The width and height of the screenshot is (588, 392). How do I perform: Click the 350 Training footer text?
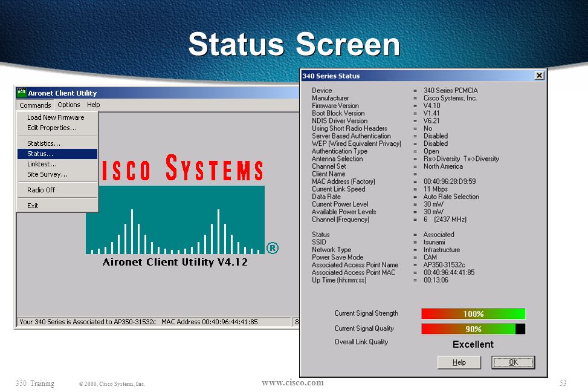[35, 384]
